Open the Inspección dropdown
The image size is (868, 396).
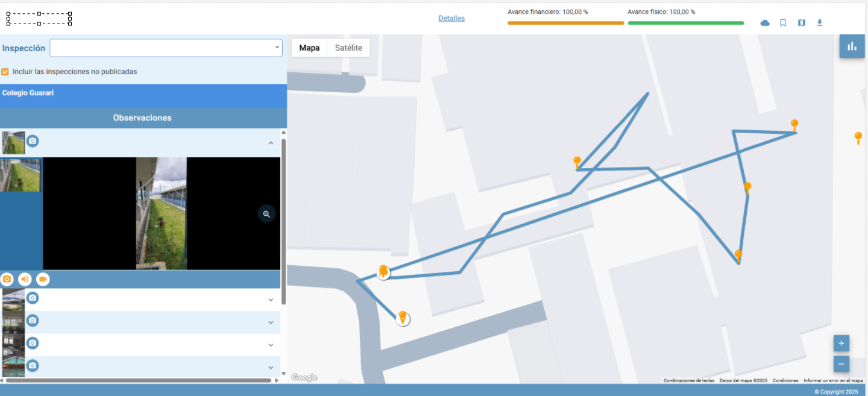[x=166, y=48]
